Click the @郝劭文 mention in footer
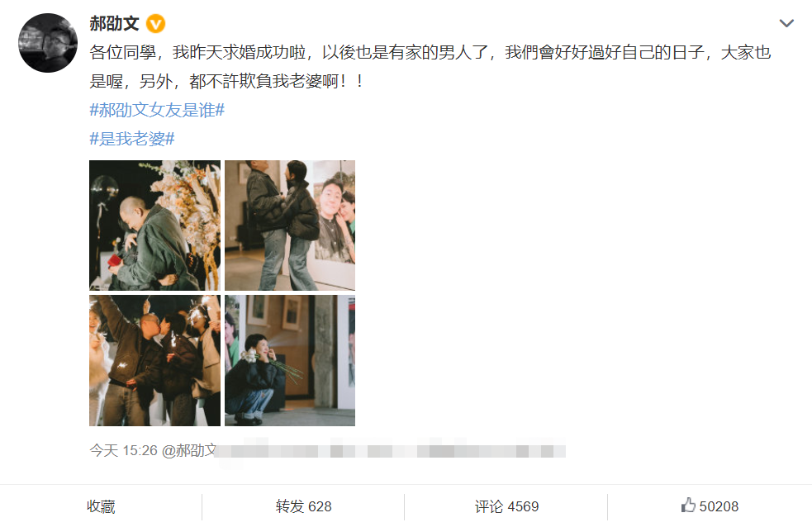The image size is (812, 527). (x=189, y=450)
